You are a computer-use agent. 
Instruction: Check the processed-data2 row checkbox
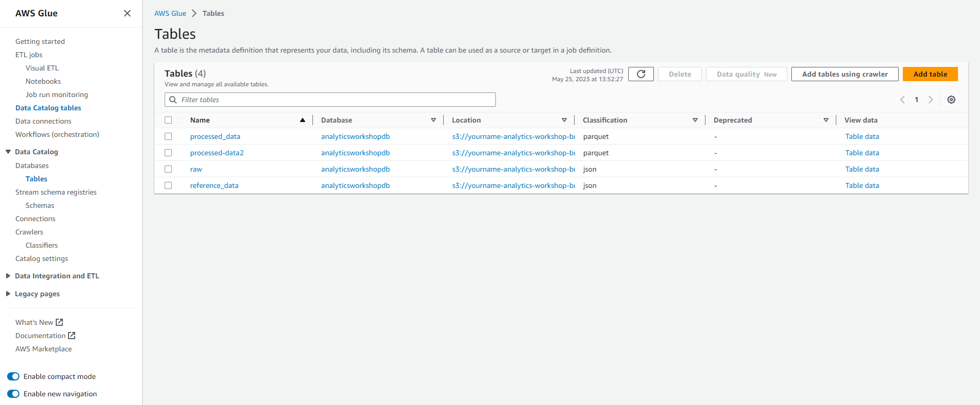click(168, 153)
